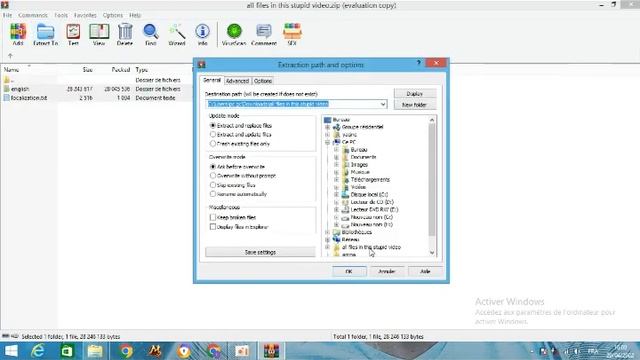Expand the Téléchargements tree node
The image size is (640, 360).
(x=336, y=180)
